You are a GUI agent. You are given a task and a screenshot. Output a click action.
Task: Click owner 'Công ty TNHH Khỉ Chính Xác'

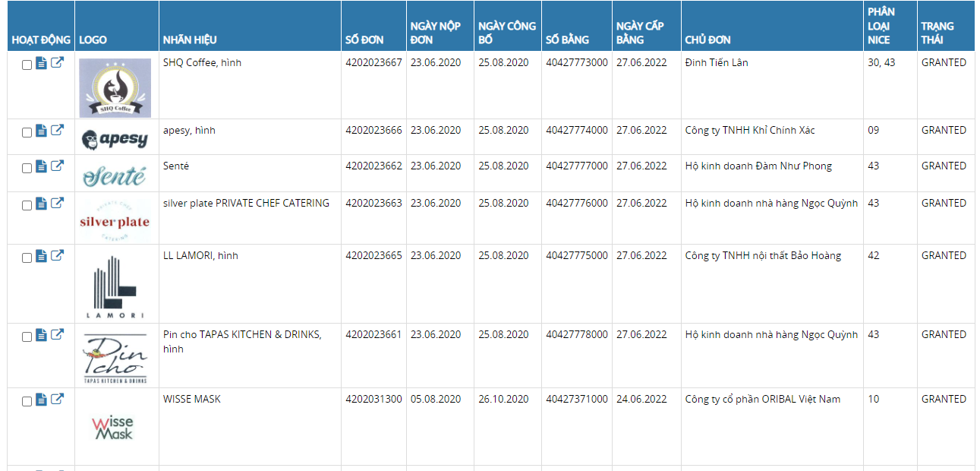749,130
